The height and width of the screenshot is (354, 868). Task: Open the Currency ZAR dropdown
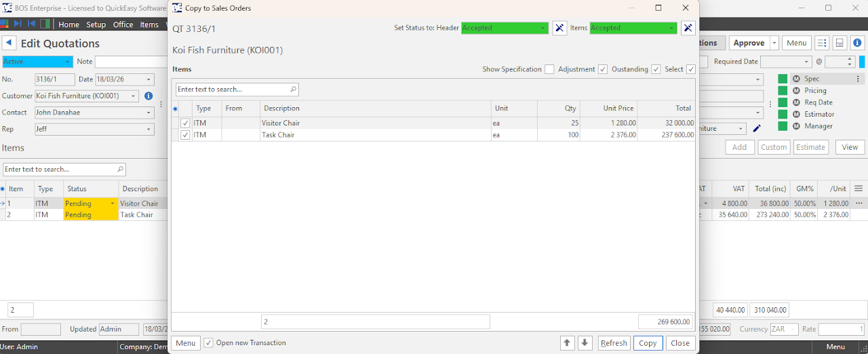click(794, 330)
